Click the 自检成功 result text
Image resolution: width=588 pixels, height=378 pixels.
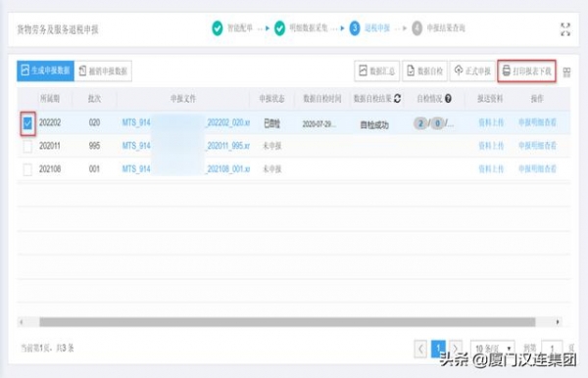click(x=374, y=125)
